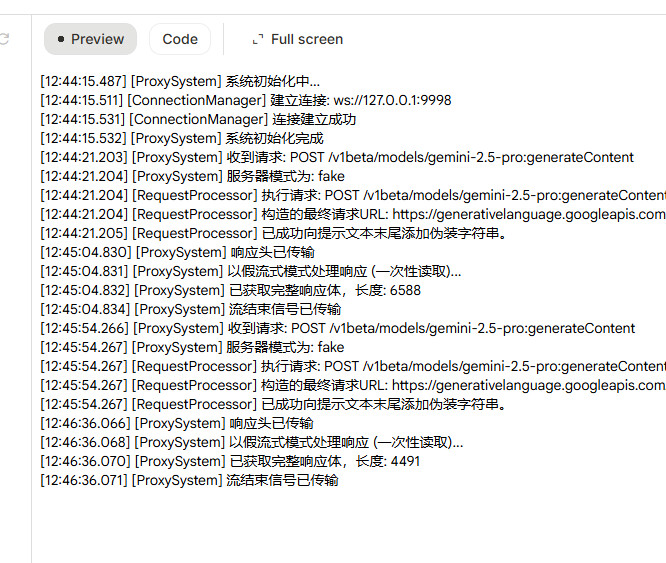
Task: Click the 连接建立成功 ConnectionManager log line
Action: [198, 119]
